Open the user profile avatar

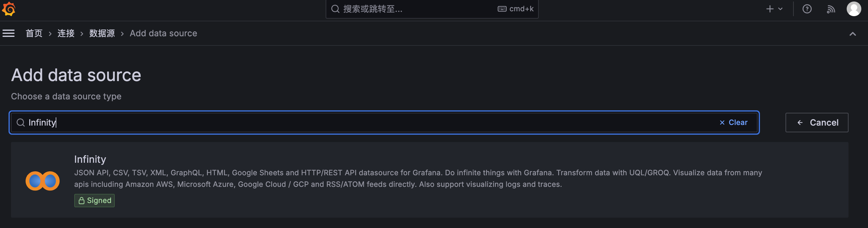(x=853, y=9)
